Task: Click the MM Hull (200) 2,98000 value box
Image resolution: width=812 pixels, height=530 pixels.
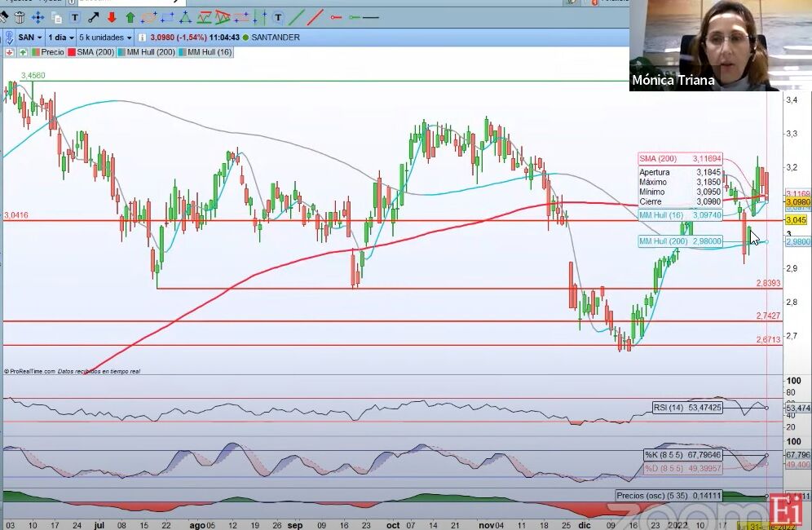Action: 680,241
